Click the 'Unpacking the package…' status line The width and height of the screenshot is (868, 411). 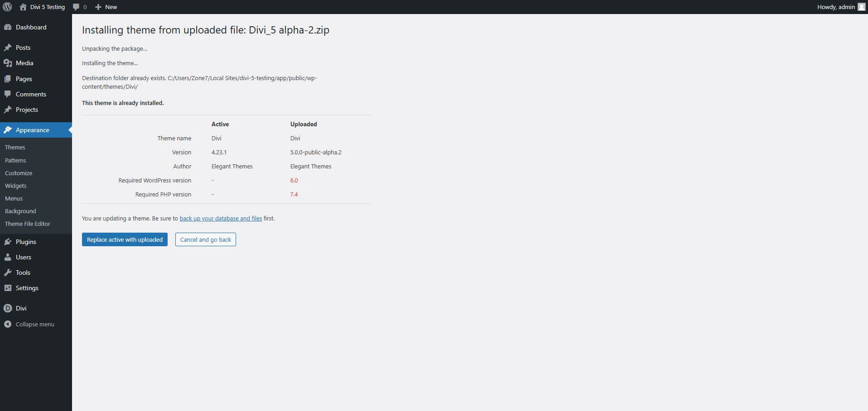coord(115,48)
